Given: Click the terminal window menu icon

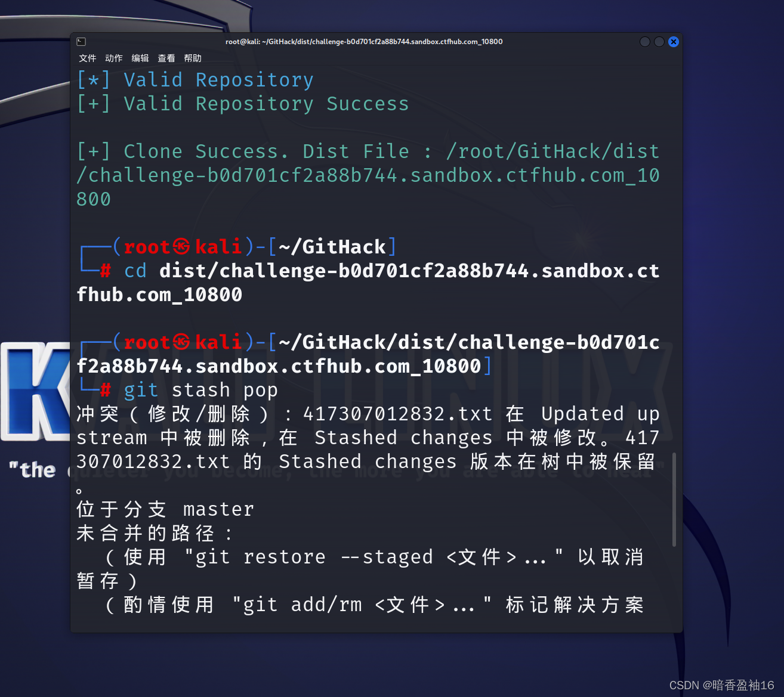Looking at the screenshot, I should pos(81,41).
